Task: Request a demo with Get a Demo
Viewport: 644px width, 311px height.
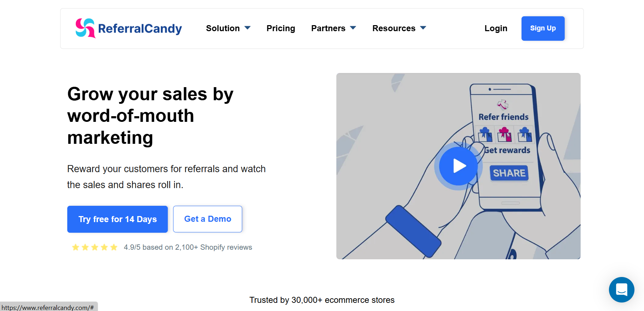Action: pyautogui.click(x=207, y=219)
